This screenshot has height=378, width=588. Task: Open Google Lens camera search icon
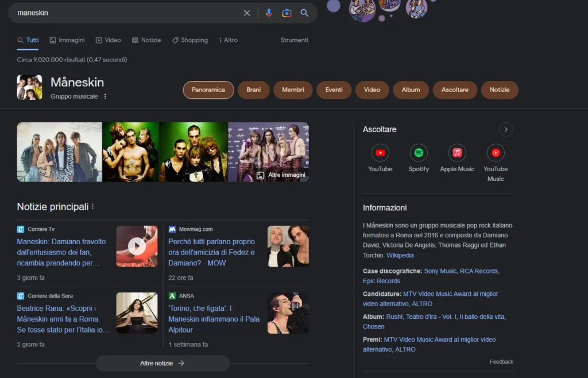[x=287, y=13]
